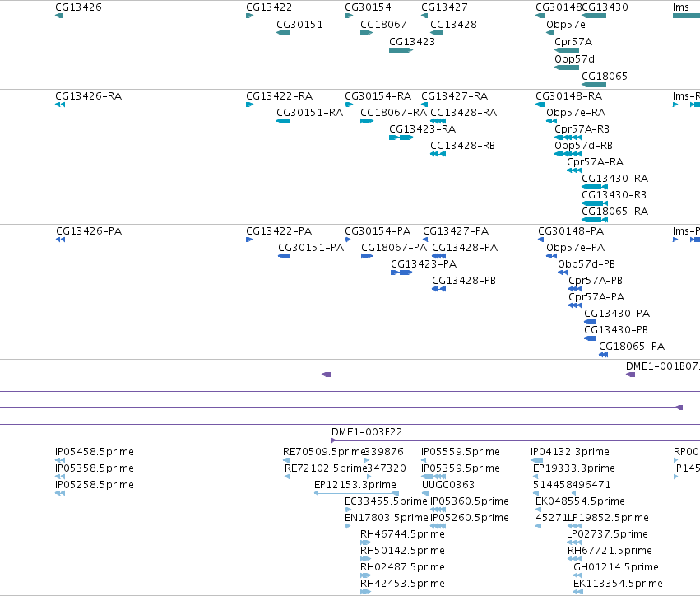
Task: Select EST label IP05260.5prime
Action: click(x=469, y=519)
